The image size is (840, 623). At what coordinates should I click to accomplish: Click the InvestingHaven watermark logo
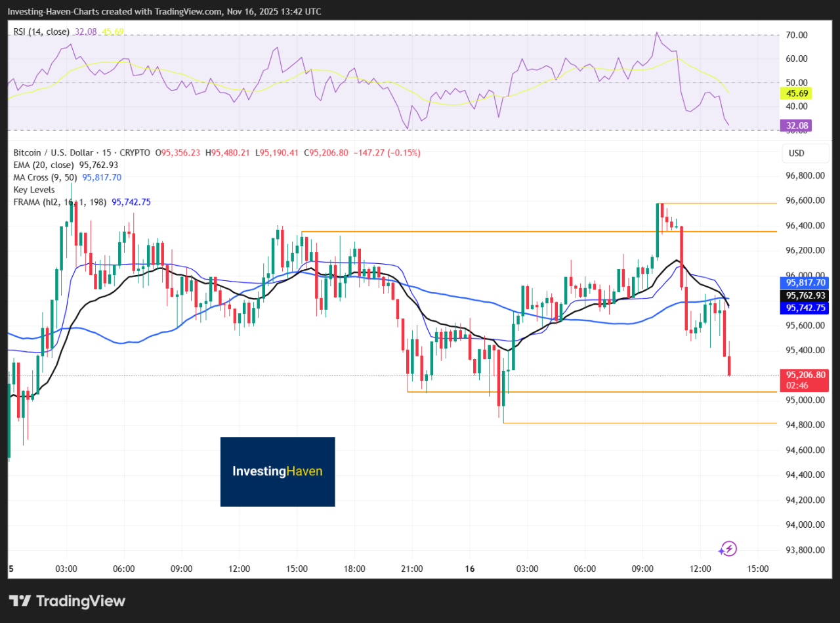[x=277, y=471]
